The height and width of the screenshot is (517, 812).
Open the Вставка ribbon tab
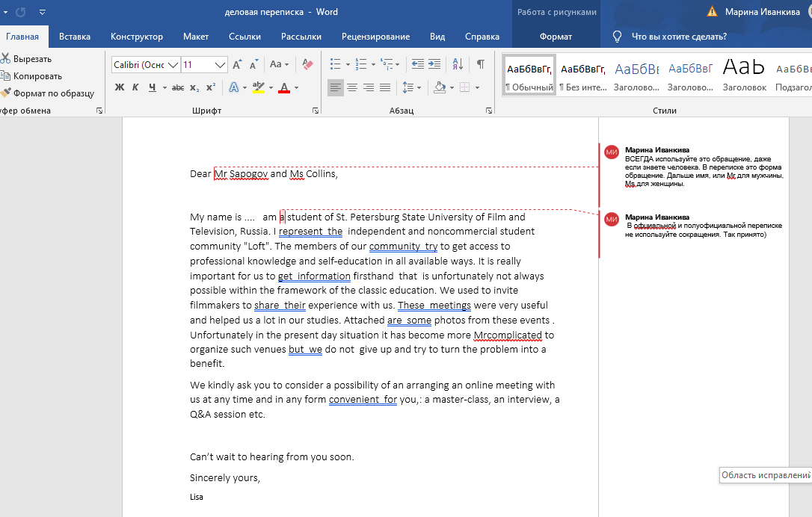click(75, 37)
